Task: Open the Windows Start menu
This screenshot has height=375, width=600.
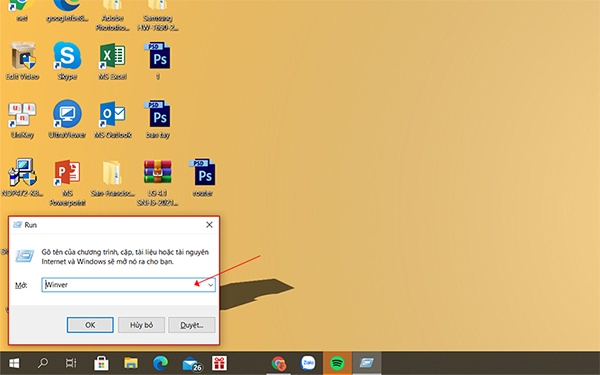Action: [x=14, y=363]
